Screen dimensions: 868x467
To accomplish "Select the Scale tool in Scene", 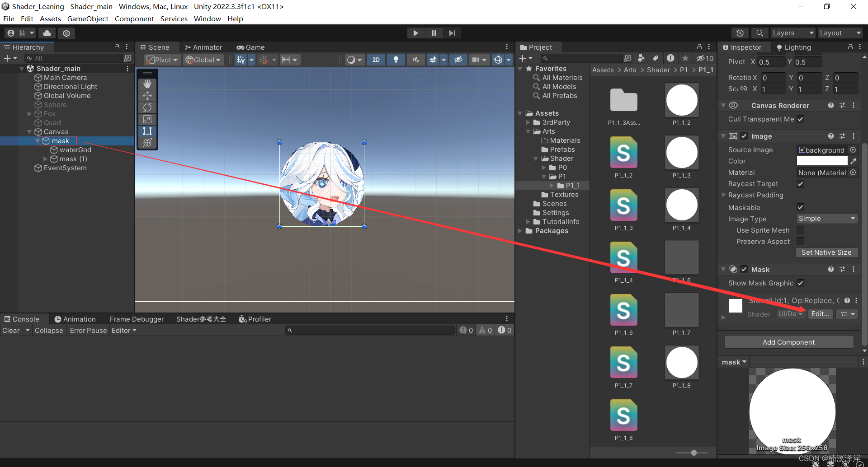I will coord(147,119).
